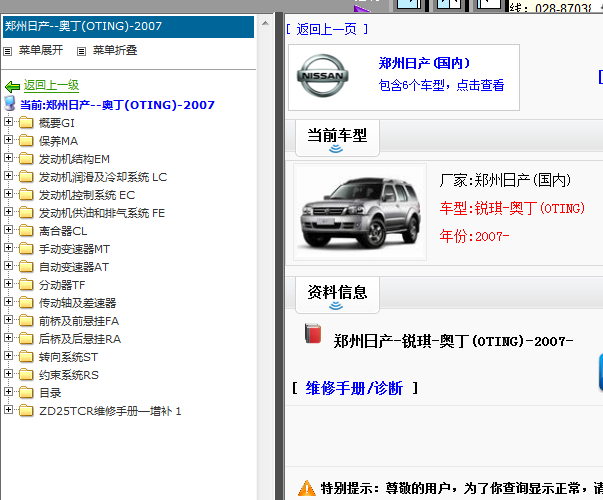Expand the 自动变速器AT tree node
The height and width of the screenshot is (500, 603).
click(x=8, y=266)
